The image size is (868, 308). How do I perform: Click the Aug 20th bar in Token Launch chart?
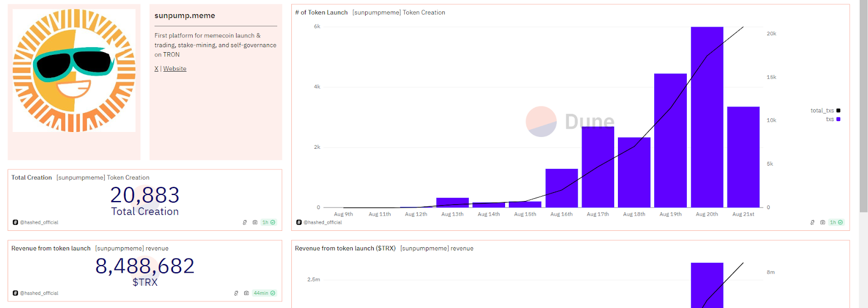(x=707, y=117)
